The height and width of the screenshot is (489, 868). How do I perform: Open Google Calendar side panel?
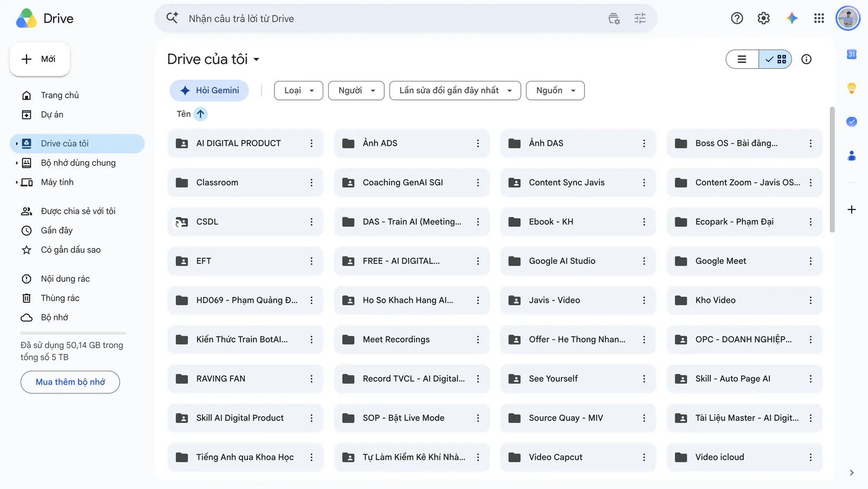pos(852,54)
